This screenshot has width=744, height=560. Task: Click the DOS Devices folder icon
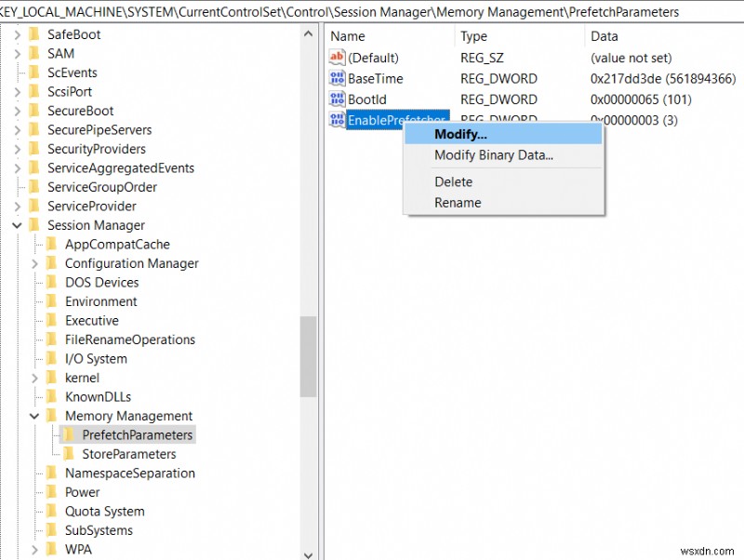coord(52,282)
